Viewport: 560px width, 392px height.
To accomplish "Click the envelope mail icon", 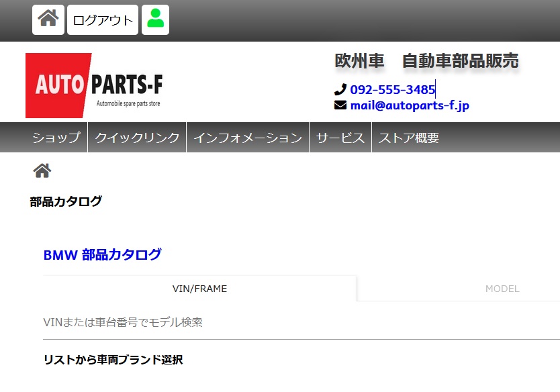I will click(340, 105).
